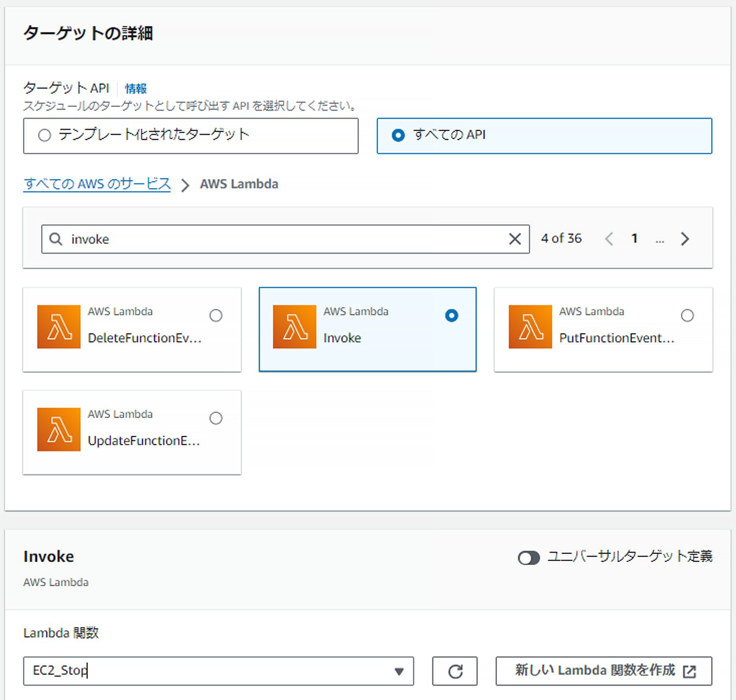This screenshot has width=736, height=700.
Task: Click the search magnifier icon
Action: pos(56,239)
